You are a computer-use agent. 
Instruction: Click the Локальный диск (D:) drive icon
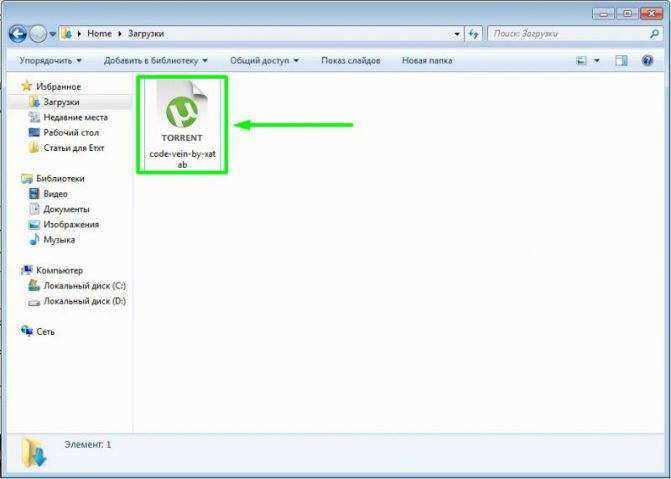(34, 302)
